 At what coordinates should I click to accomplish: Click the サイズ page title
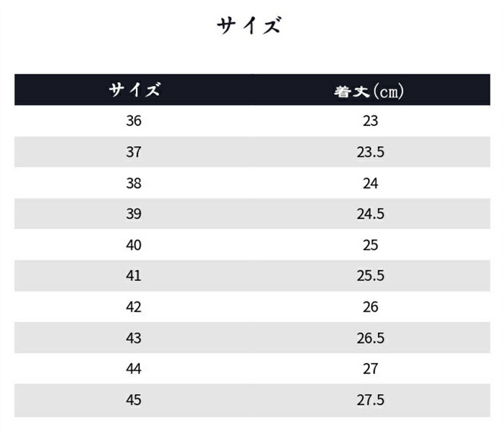click(x=249, y=25)
